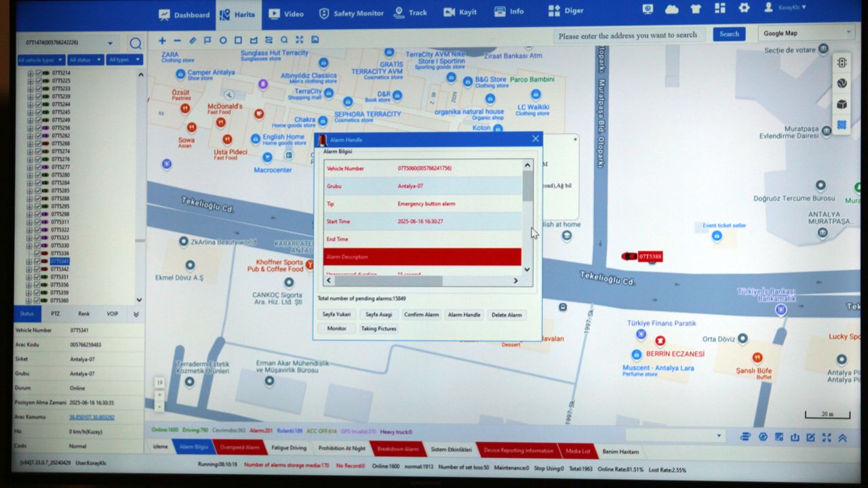This screenshot has width=868, height=488.
Task: Select the draw rectangle tool
Action: coord(238,41)
